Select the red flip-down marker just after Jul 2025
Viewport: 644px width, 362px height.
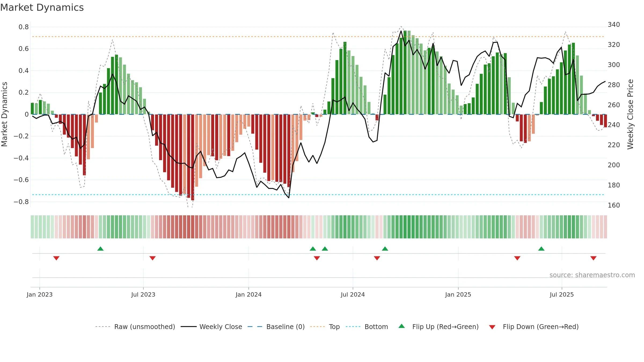click(x=593, y=258)
